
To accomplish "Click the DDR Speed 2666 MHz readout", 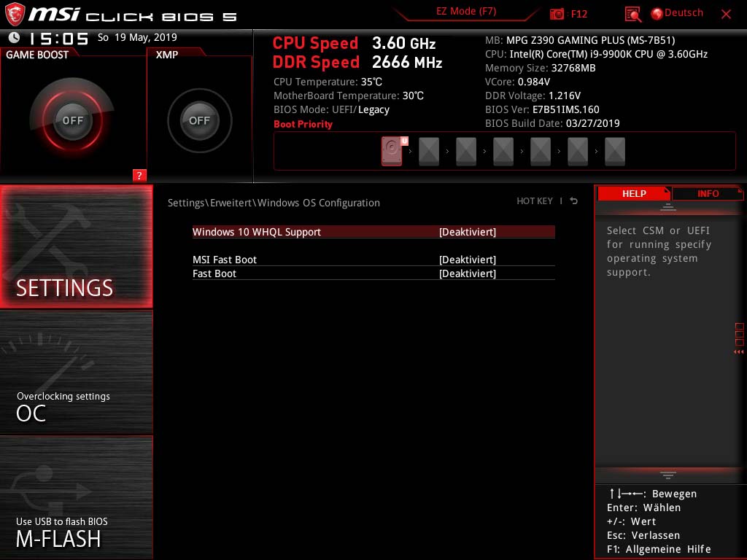I will [357, 62].
